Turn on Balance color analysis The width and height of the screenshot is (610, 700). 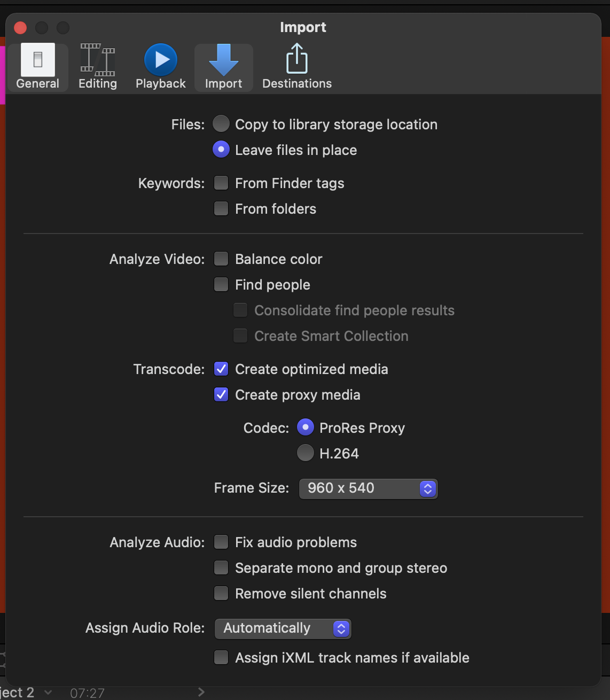pyautogui.click(x=221, y=259)
